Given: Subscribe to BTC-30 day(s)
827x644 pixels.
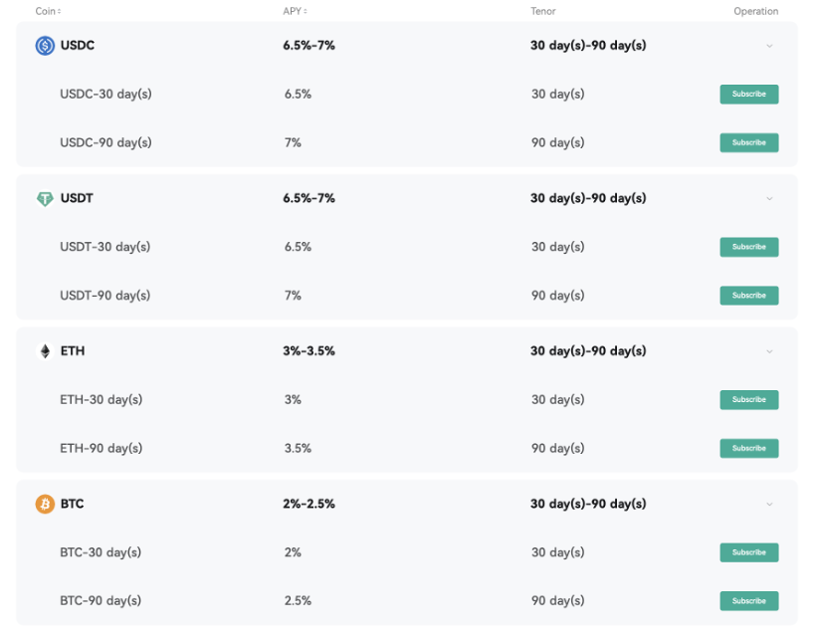Looking at the screenshot, I should click(x=748, y=552).
